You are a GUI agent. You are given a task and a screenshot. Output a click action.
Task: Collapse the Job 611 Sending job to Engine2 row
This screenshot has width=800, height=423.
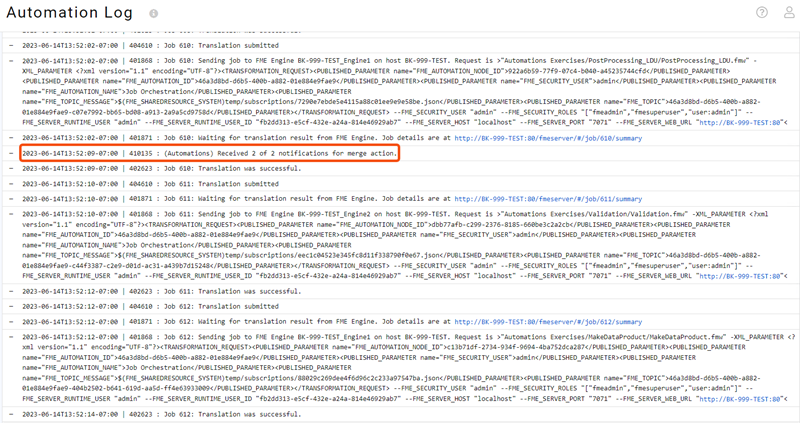coord(11,214)
